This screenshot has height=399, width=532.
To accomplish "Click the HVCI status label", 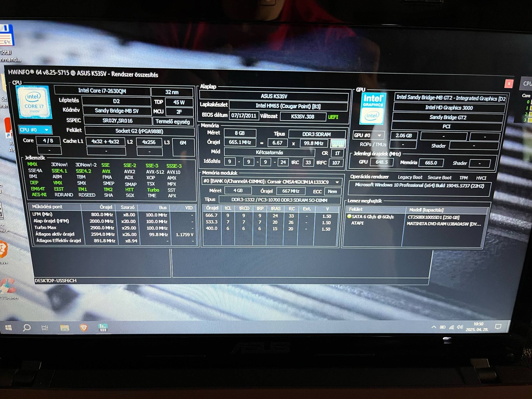I will click(x=481, y=178).
